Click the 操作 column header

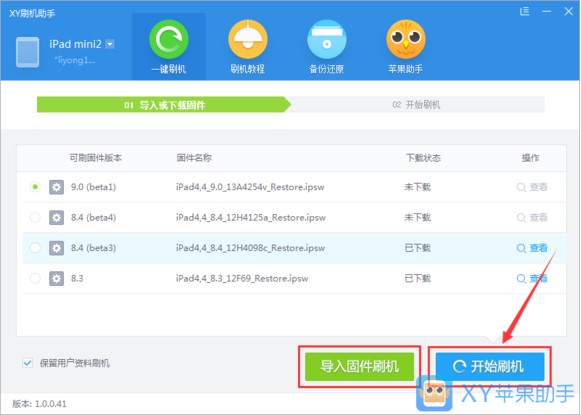pos(531,158)
